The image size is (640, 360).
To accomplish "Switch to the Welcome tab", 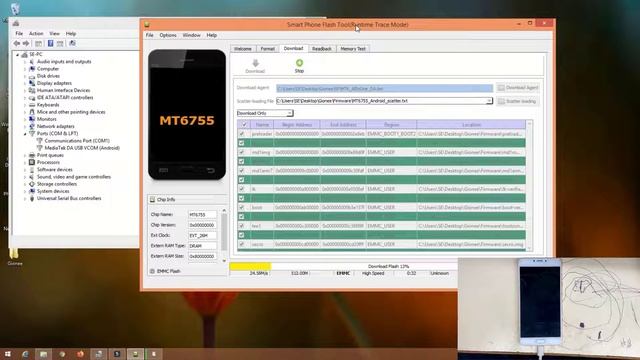I will [x=242, y=49].
